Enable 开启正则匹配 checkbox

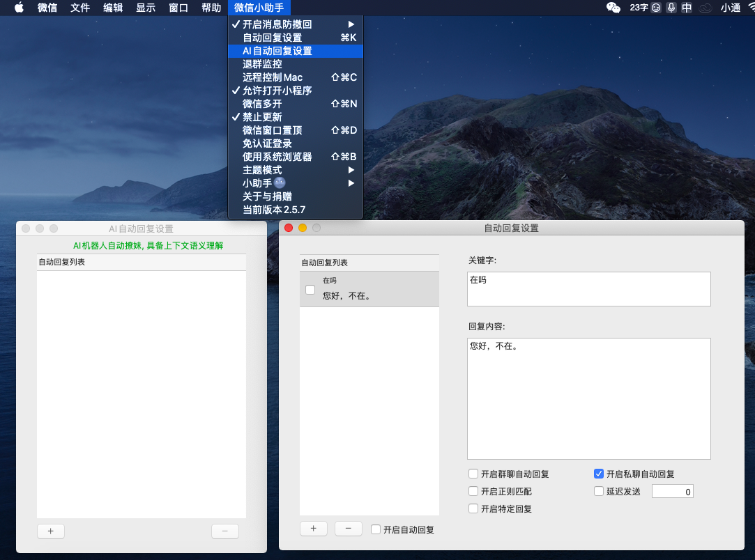point(473,491)
